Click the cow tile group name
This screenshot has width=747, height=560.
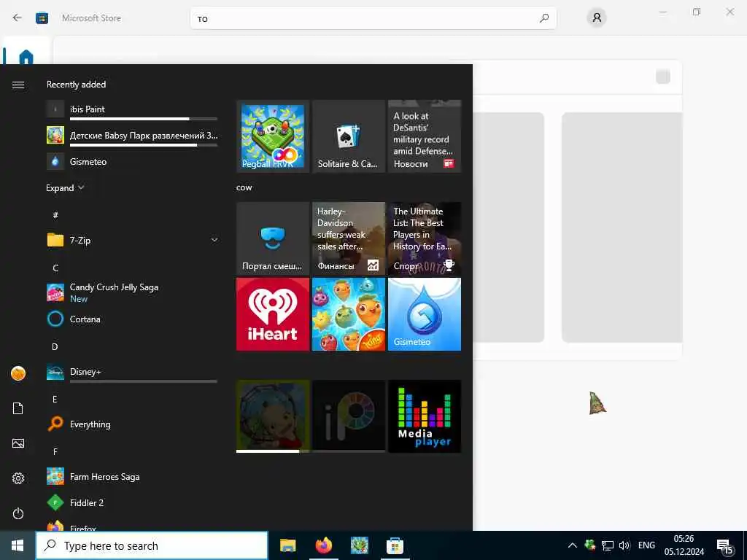click(x=244, y=187)
